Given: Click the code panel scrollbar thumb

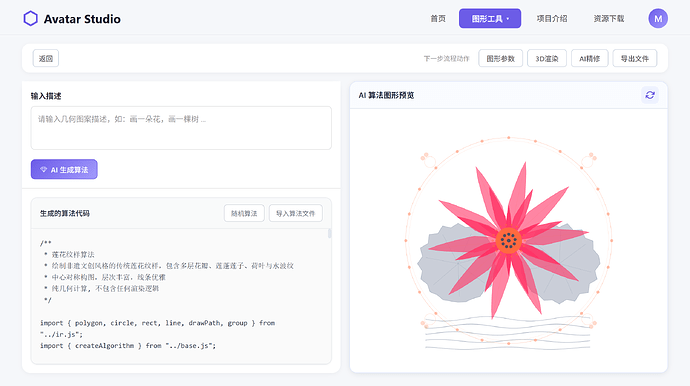Looking at the screenshot, I should click(x=329, y=233).
